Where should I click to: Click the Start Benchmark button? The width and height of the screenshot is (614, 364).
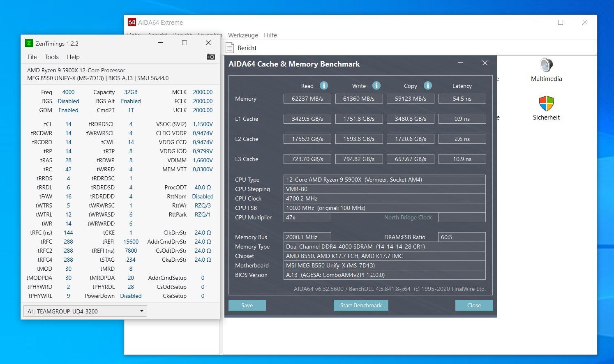[361, 305]
